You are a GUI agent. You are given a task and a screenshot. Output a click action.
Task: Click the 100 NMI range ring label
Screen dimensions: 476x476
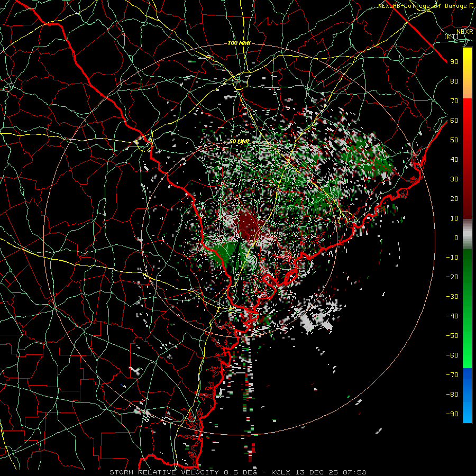[x=239, y=43]
